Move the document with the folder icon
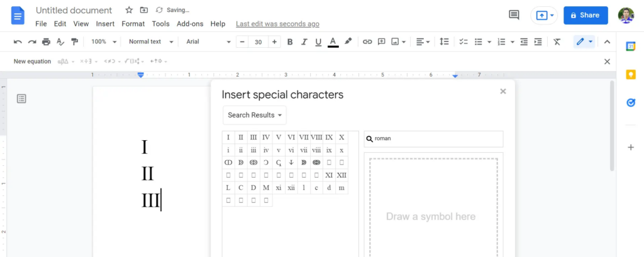This screenshot has height=257, width=644. pos(144,10)
